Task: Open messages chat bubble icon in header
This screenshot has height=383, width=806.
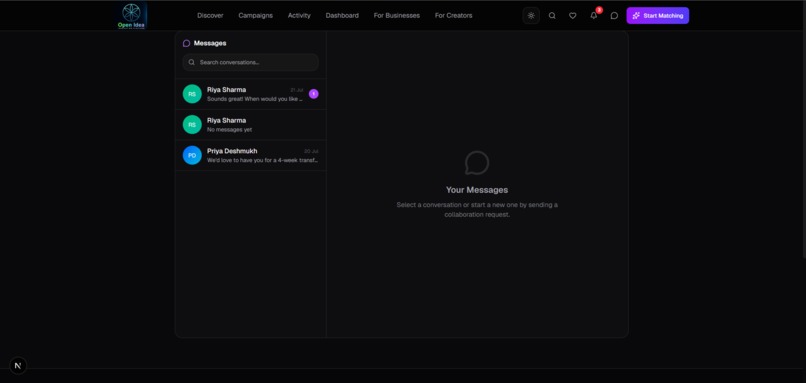Action: point(614,15)
